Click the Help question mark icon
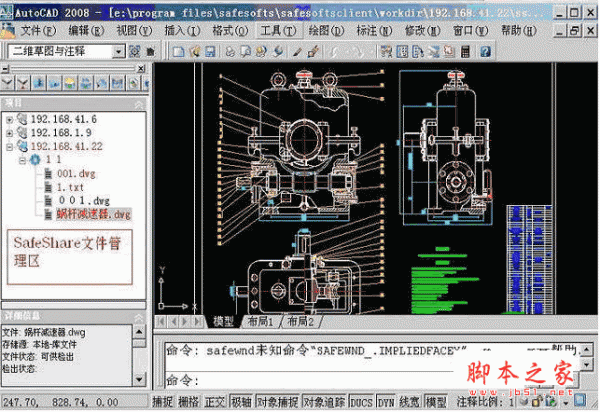The height and width of the screenshot is (412, 600). pyautogui.click(x=485, y=52)
